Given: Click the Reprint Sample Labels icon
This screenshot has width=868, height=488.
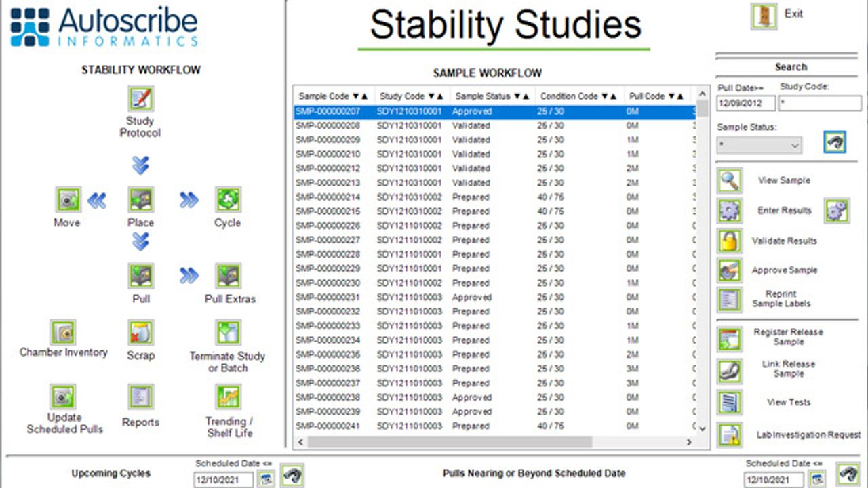Looking at the screenshot, I should (x=730, y=299).
